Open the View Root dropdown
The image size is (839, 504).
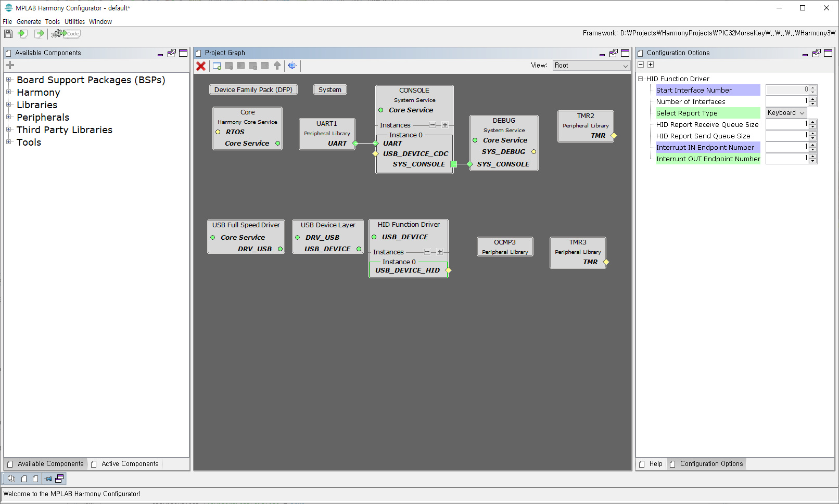point(592,66)
